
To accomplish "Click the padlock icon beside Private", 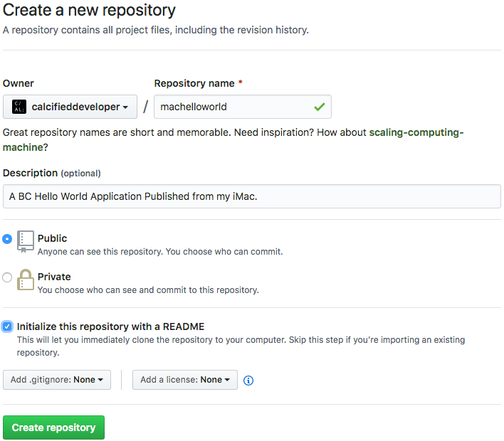I will [26, 280].
